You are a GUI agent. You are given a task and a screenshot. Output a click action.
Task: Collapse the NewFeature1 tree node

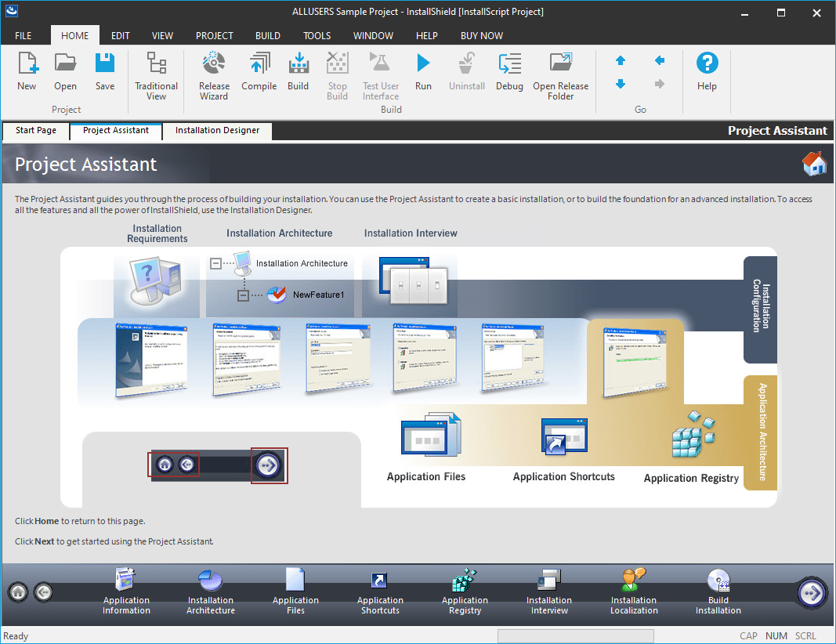[x=243, y=295]
